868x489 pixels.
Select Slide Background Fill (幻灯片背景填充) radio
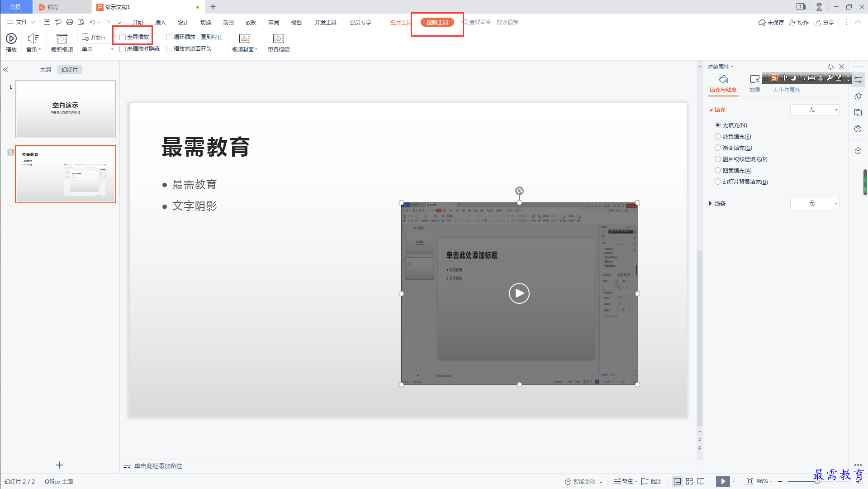[x=718, y=182]
